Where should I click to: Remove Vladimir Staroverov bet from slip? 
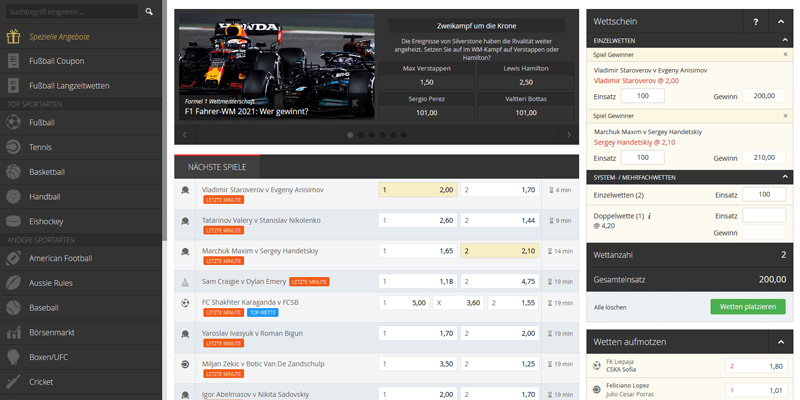coord(785,55)
